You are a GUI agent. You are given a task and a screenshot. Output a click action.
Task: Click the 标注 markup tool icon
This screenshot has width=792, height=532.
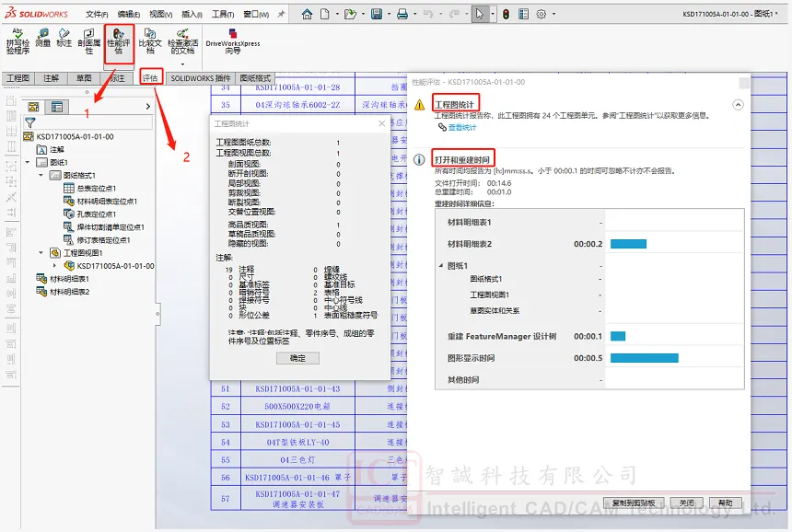click(x=64, y=39)
